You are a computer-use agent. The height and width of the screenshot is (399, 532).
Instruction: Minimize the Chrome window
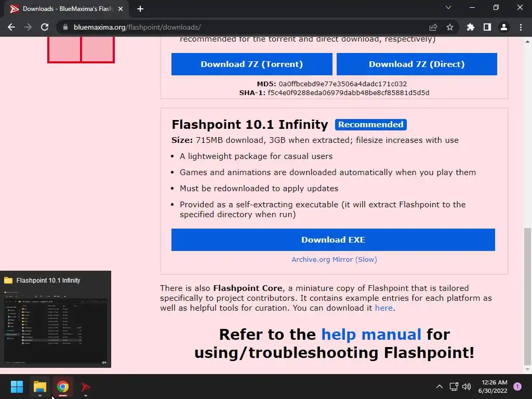pyautogui.click(x=472, y=7)
